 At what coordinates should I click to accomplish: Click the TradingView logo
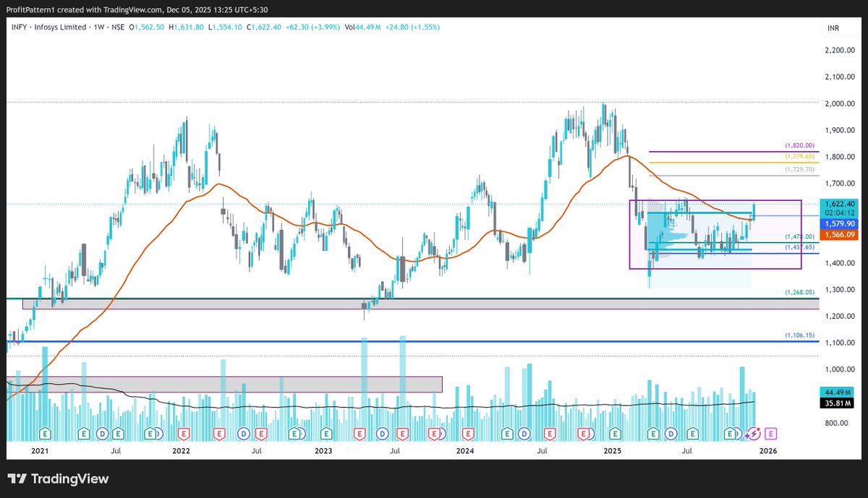coord(58,478)
